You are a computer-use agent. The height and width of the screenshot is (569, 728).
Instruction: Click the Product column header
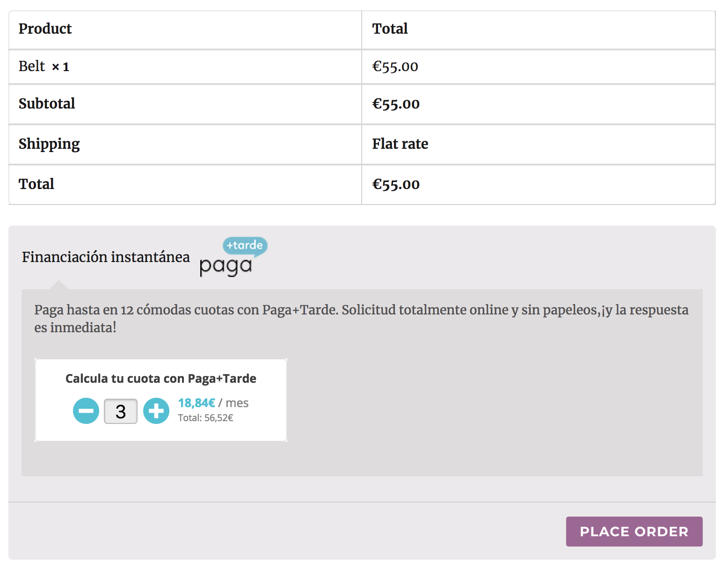click(x=45, y=29)
